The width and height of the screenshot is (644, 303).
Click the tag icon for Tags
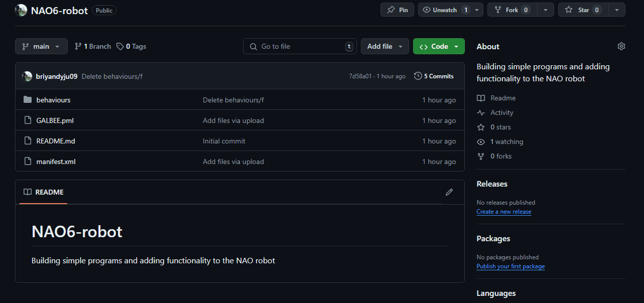(x=120, y=46)
